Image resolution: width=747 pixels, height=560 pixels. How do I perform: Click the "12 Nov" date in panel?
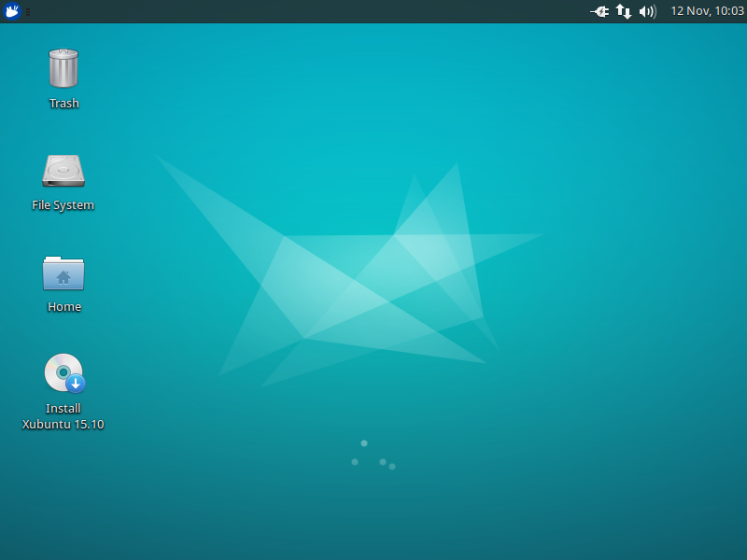click(x=691, y=11)
